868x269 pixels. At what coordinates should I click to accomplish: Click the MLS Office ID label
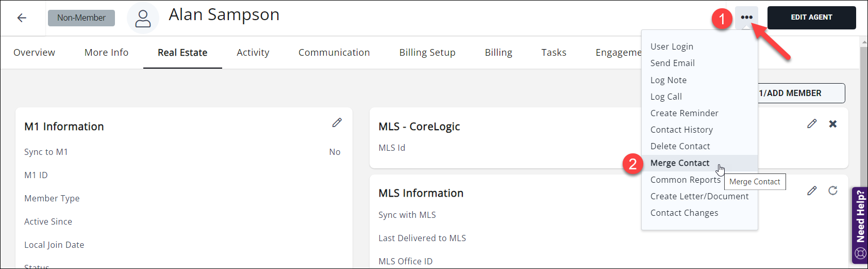click(406, 261)
